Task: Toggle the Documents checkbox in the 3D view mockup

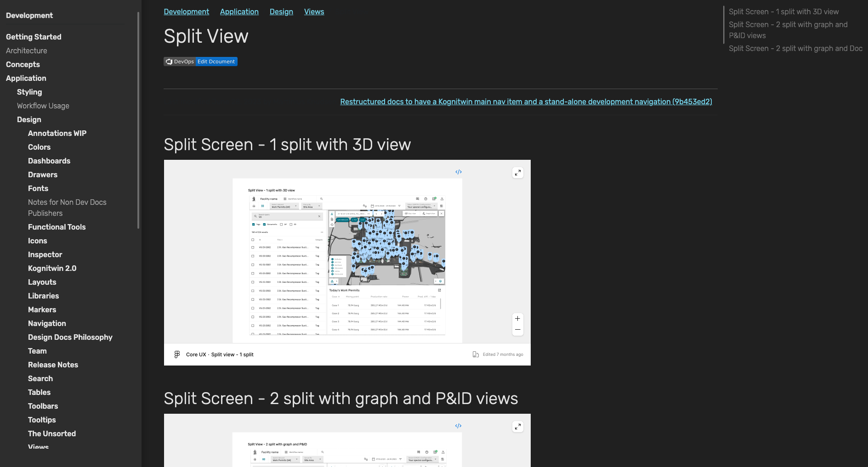Action: click(x=264, y=225)
